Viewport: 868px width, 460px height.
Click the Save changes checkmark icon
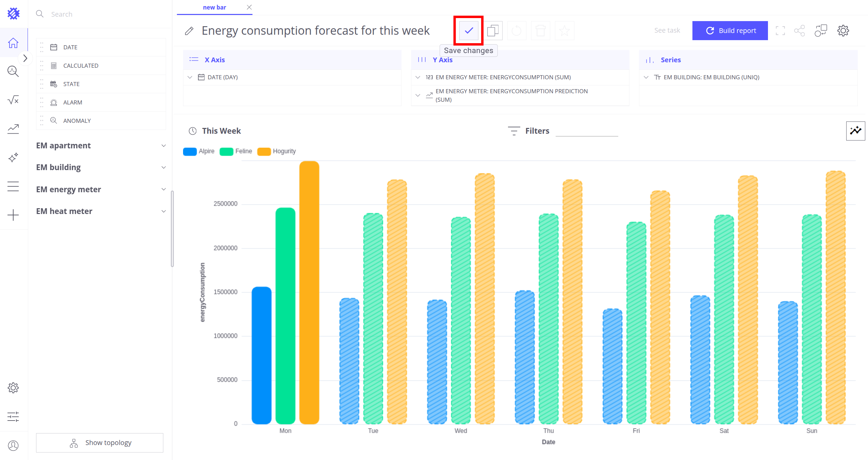pyautogui.click(x=469, y=31)
